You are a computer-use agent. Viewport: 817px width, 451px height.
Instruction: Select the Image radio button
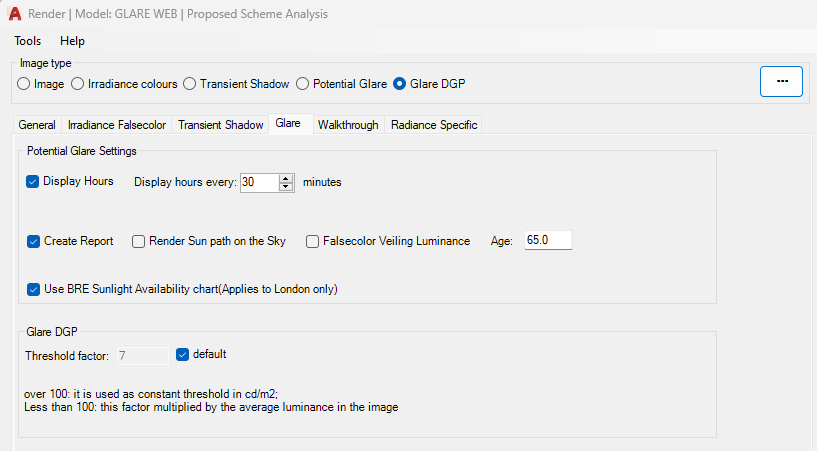coord(24,84)
